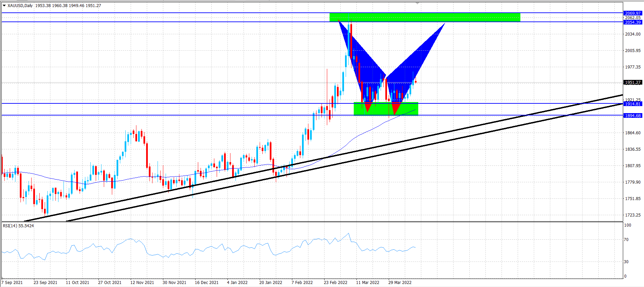Click the 16 Dec 2021 date label
Viewport: 644px width, 287px height.
207,282
